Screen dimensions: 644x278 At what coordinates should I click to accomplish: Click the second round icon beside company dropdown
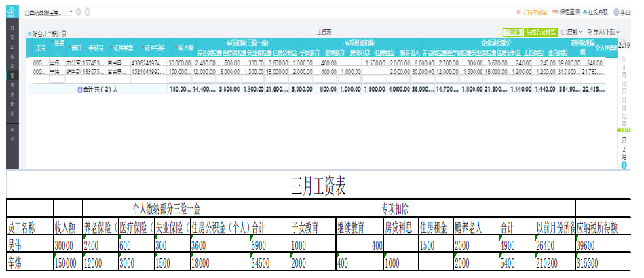[87, 12]
